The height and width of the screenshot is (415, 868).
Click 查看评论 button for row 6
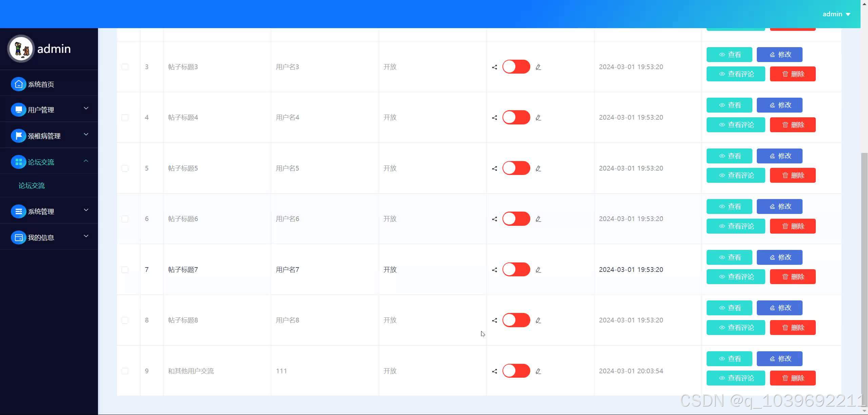tap(735, 226)
